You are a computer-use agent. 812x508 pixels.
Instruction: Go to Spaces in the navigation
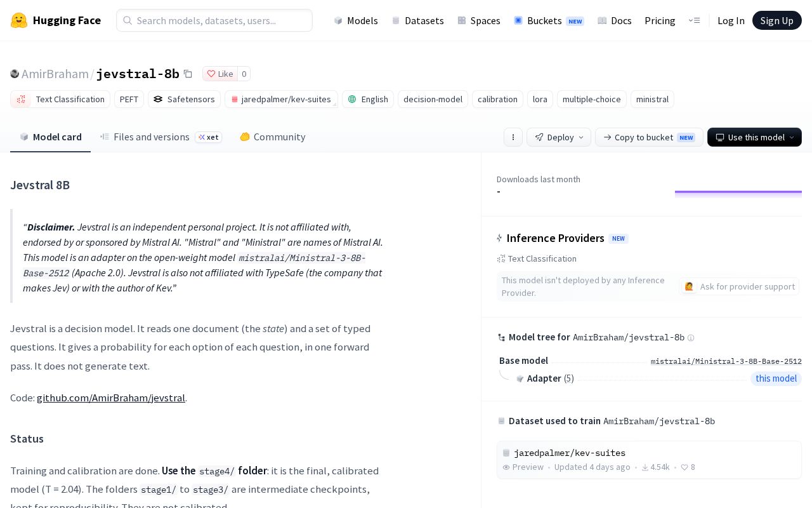pos(479,20)
